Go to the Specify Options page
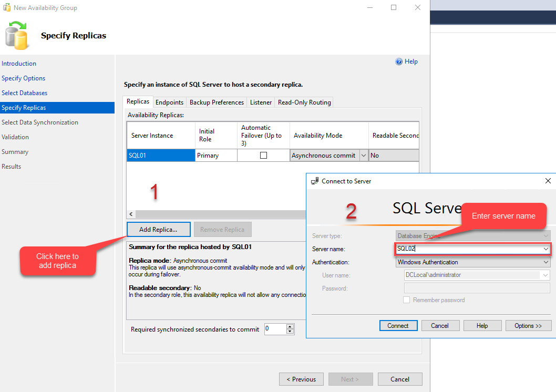556x392 pixels. tap(24, 78)
